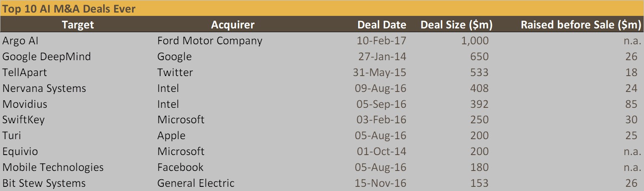Click the Deal Date column header
Image resolution: width=644 pixels, height=191 pixels.
click(x=382, y=25)
